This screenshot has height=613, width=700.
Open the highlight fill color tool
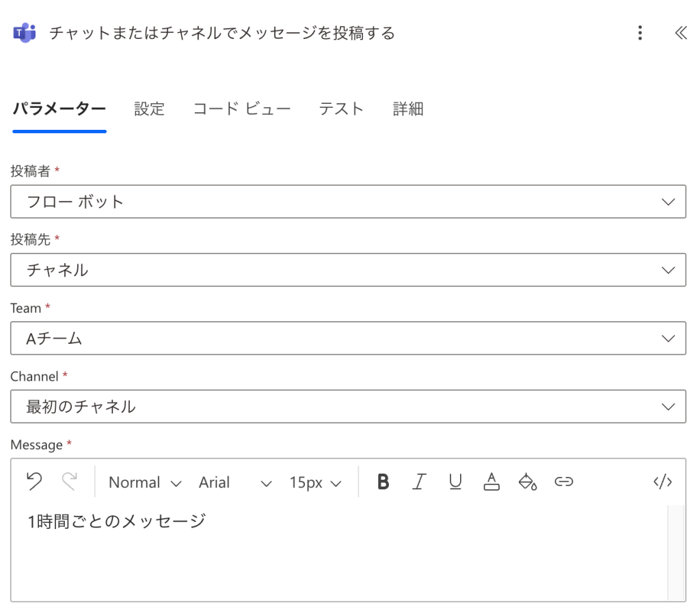tap(528, 482)
